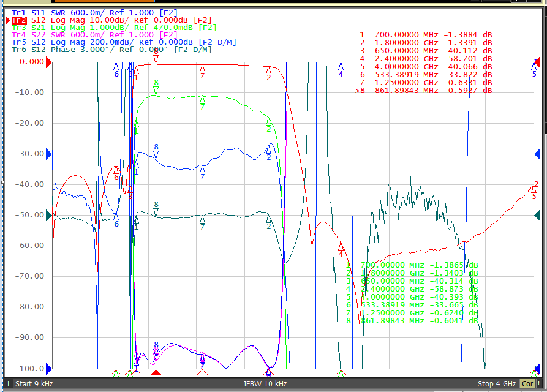This screenshot has width=547, height=392.
Task: Click the red readout for marker 3, -40.112 dB
Action: point(426,51)
